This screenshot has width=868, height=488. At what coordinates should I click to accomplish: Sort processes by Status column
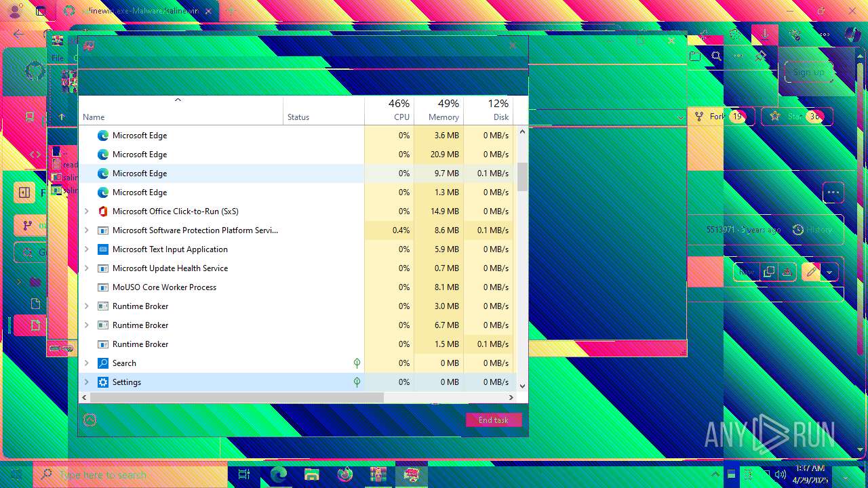(324, 110)
